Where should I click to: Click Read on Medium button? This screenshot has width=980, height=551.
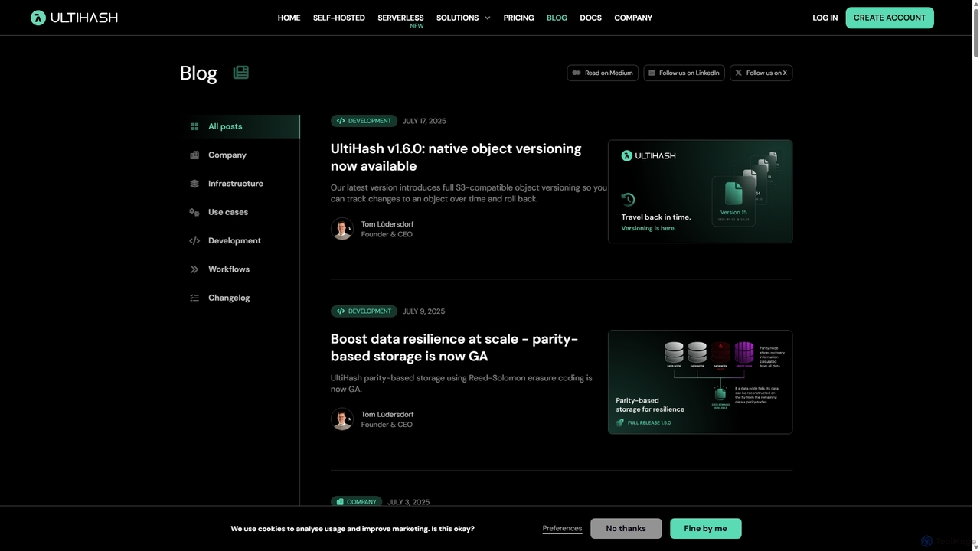point(603,73)
